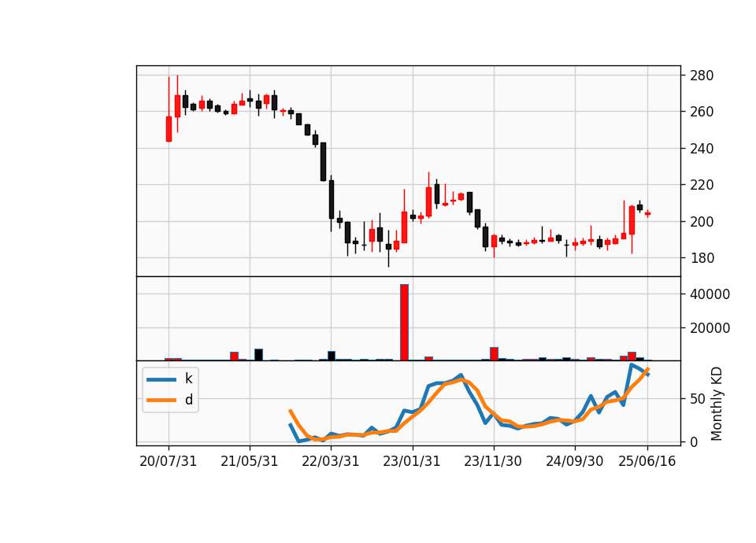Click the last red candlestick at 25/06/16
Image resolution: width=756 pixels, height=543 pixels.
pyautogui.click(x=647, y=213)
